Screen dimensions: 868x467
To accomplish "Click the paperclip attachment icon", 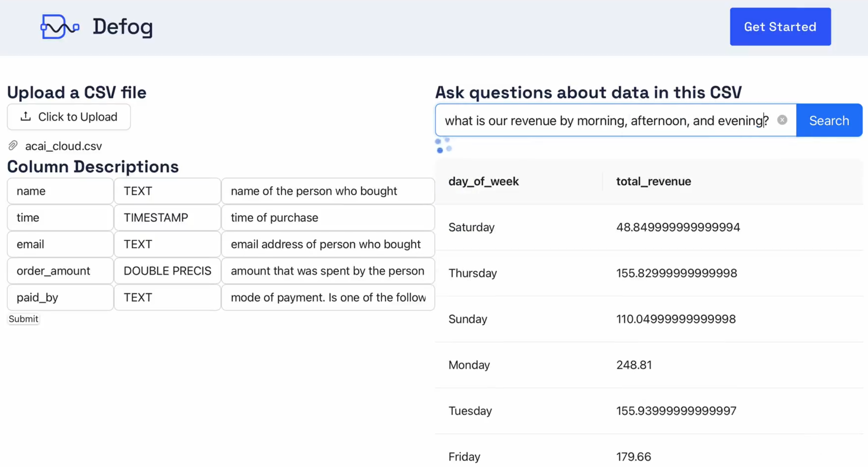I will (13, 146).
